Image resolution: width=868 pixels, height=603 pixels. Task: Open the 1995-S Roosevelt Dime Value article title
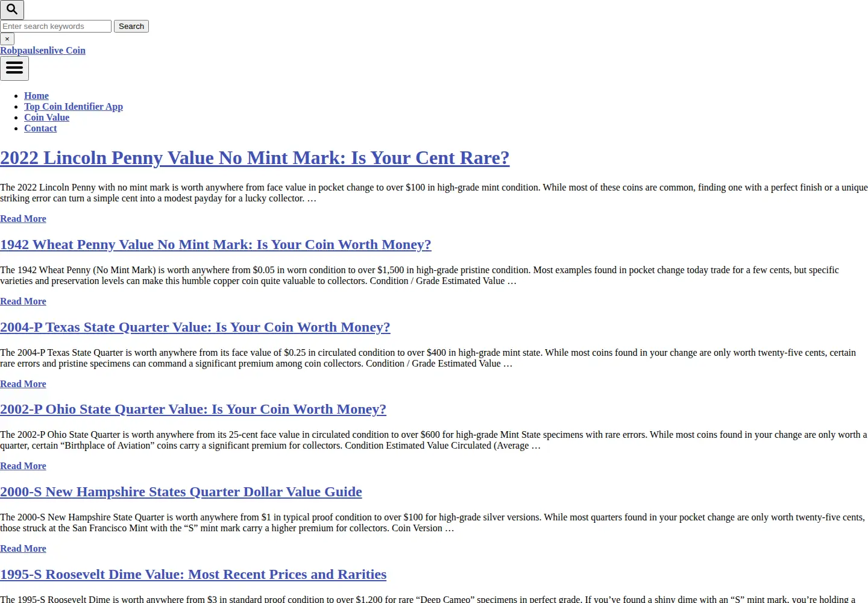[x=193, y=575]
